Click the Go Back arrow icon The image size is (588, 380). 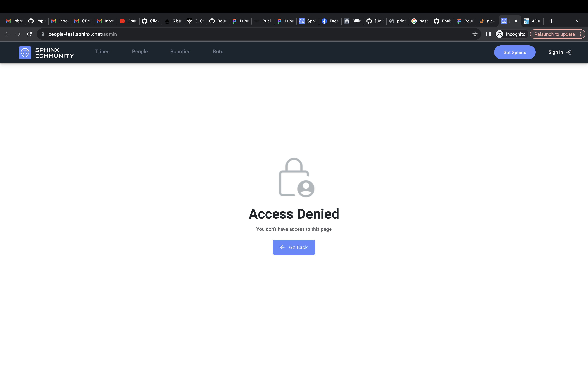[282, 247]
